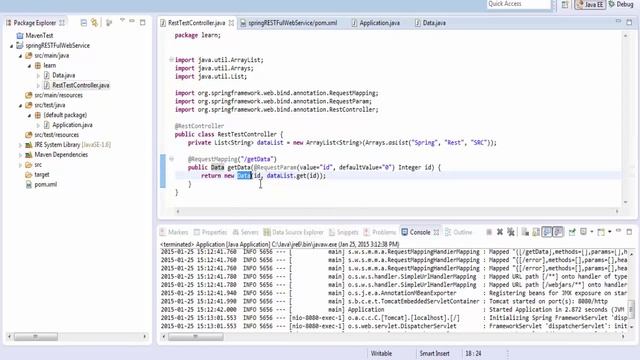Collapse the src/test/java folder
This screenshot has height=360, width=640.
[x=20, y=105]
